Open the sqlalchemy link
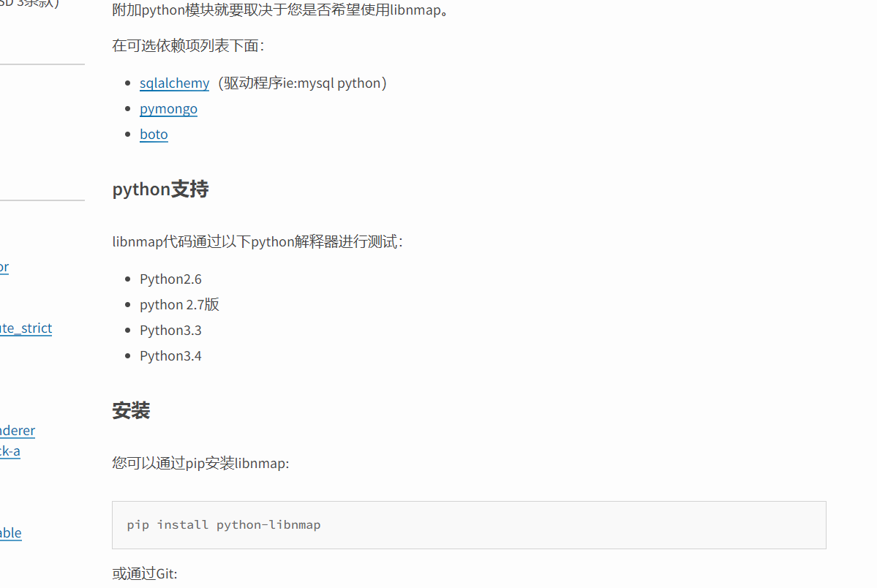This screenshot has width=877, height=588. click(x=175, y=83)
